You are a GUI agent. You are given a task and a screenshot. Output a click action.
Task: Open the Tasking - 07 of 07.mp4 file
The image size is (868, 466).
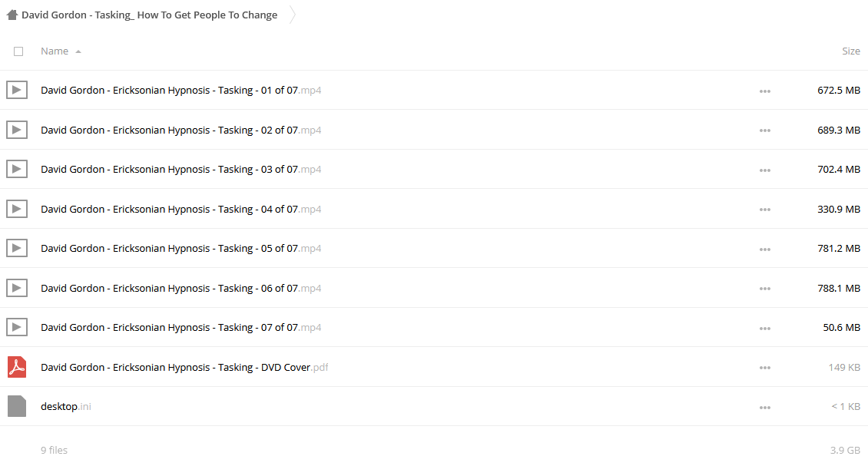pos(181,328)
